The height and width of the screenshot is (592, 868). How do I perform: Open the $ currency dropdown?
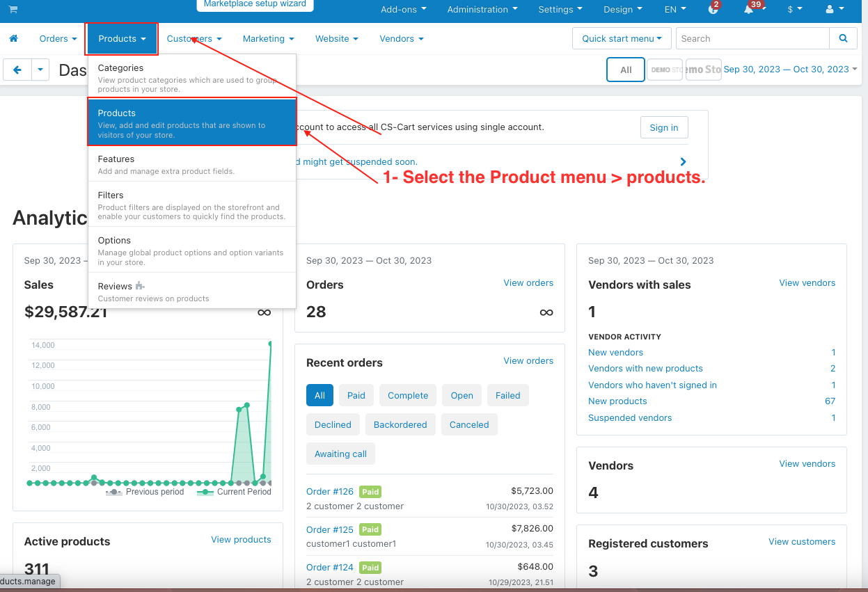pyautogui.click(x=795, y=10)
